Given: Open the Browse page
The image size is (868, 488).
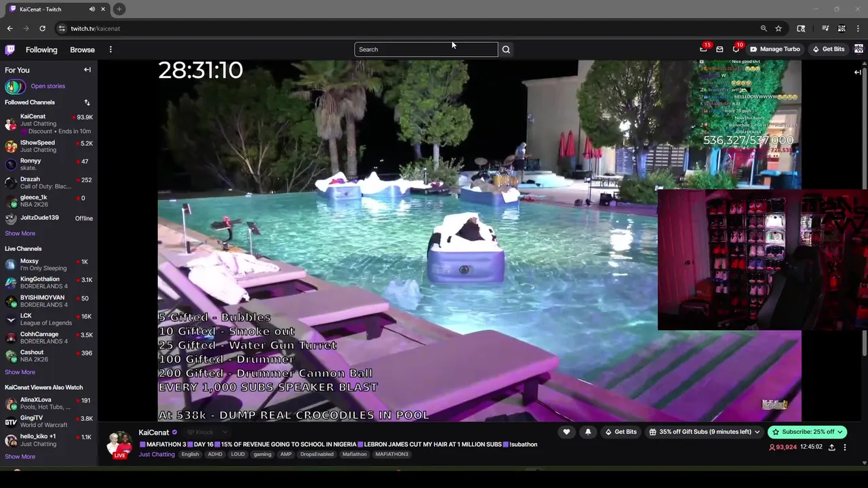Looking at the screenshot, I should click(82, 49).
